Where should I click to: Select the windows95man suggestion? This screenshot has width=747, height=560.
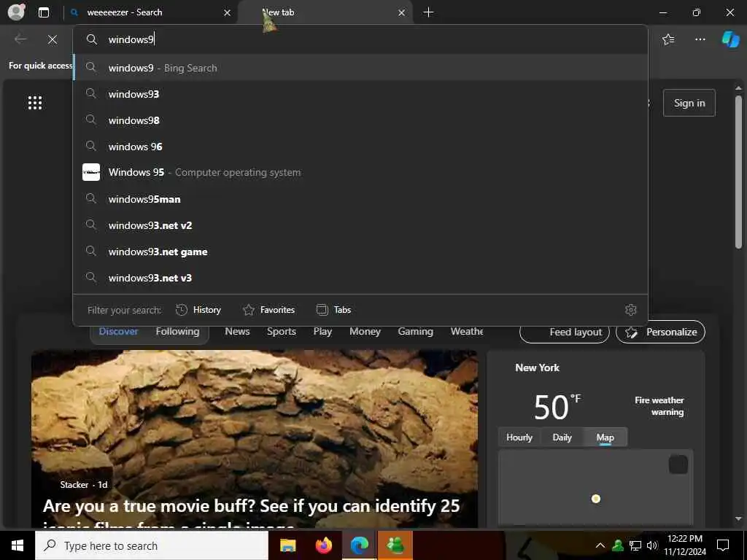360,199
